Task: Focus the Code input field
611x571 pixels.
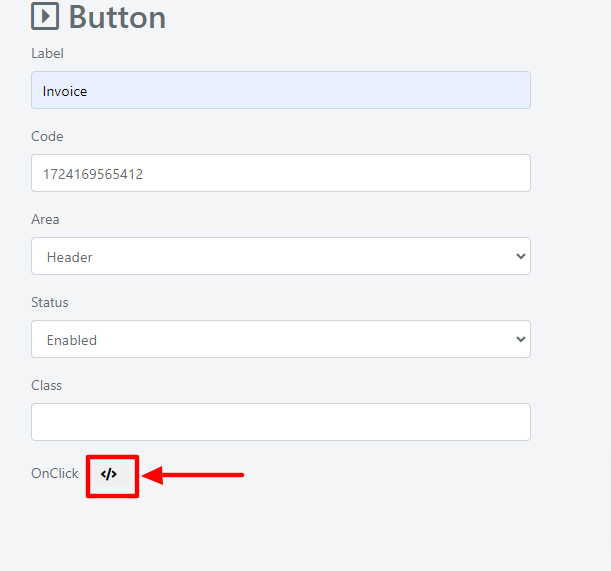Action: [281, 173]
